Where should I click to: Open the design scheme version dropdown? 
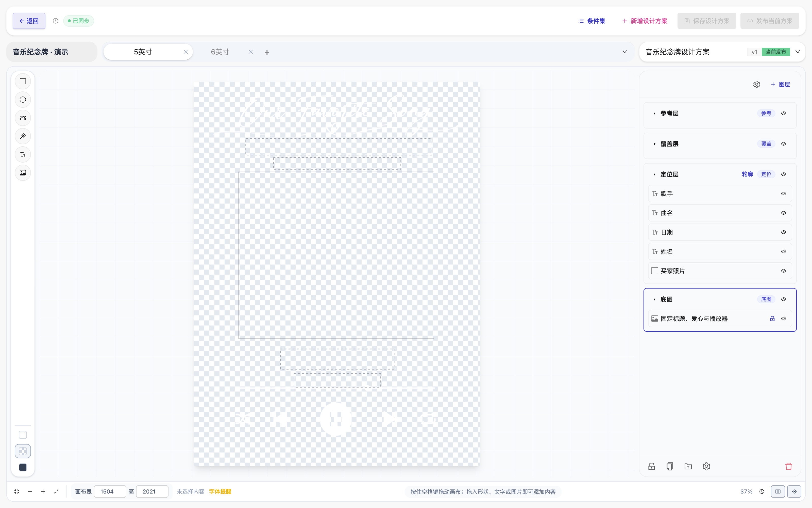tap(798, 52)
